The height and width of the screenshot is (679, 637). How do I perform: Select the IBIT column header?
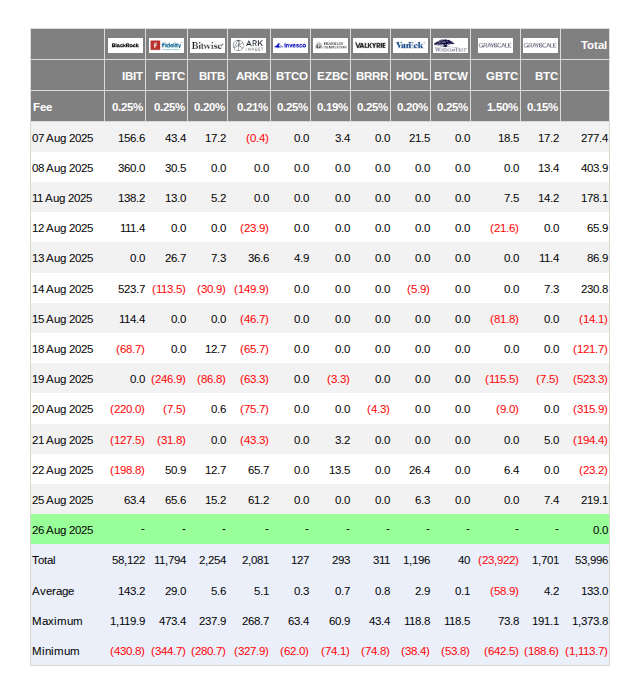[131, 76]
